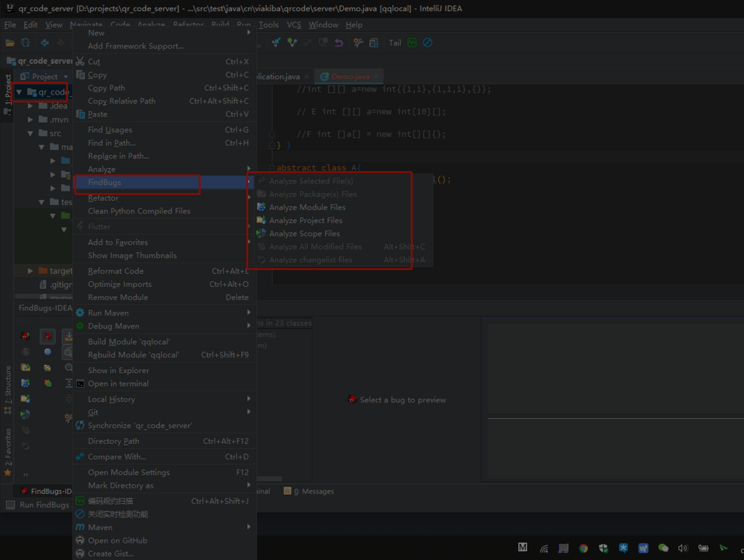Select Find Usages in context menu

165,129
